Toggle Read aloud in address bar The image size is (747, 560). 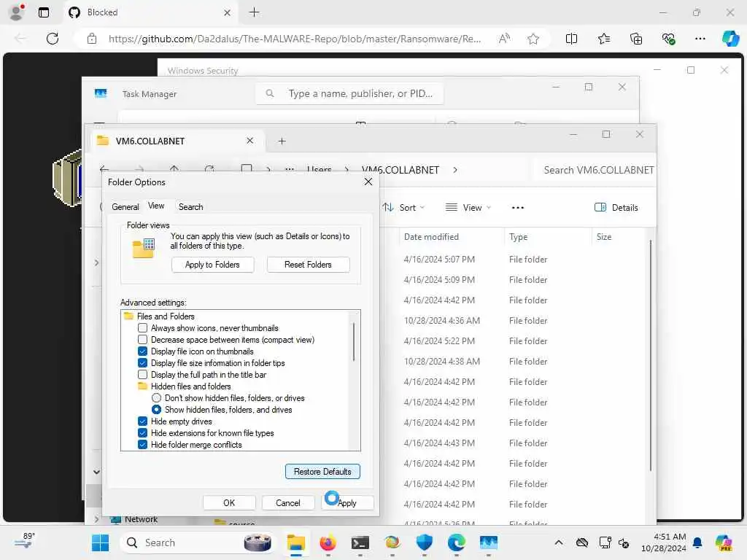(504, 39)
